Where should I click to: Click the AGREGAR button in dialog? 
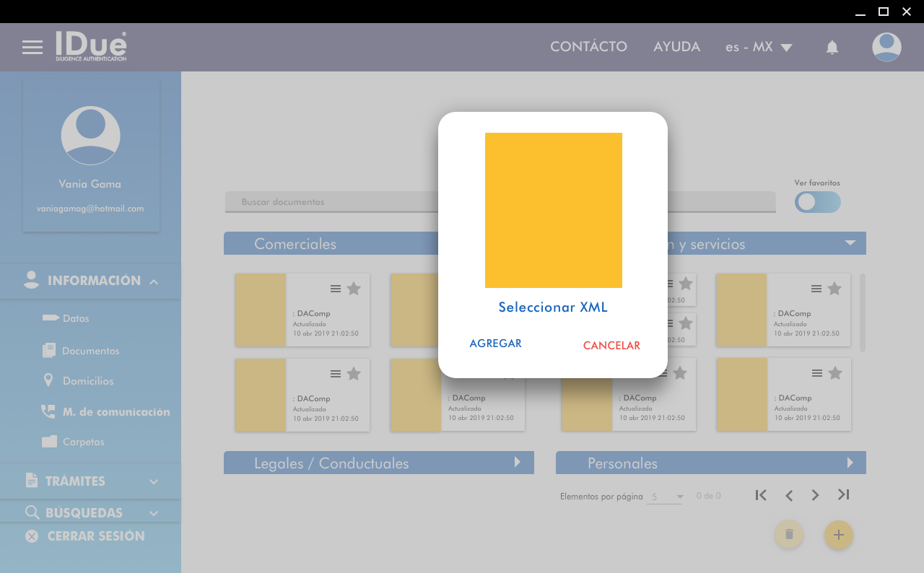tap(495, 344)
